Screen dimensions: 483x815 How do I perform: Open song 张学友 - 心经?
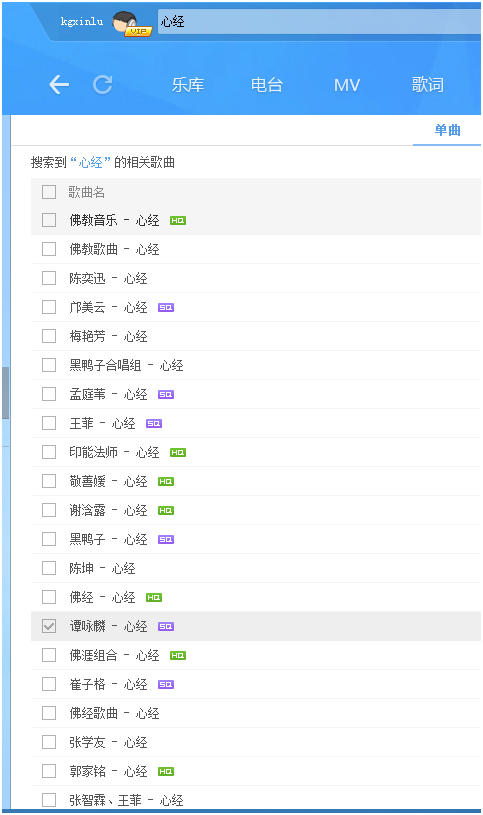[x=108, y=742]
